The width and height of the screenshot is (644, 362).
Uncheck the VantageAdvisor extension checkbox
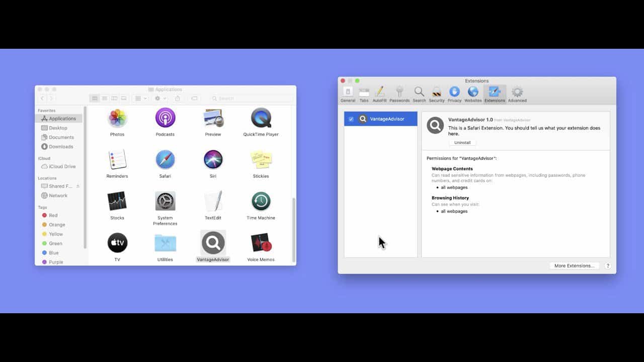[351, 119]
